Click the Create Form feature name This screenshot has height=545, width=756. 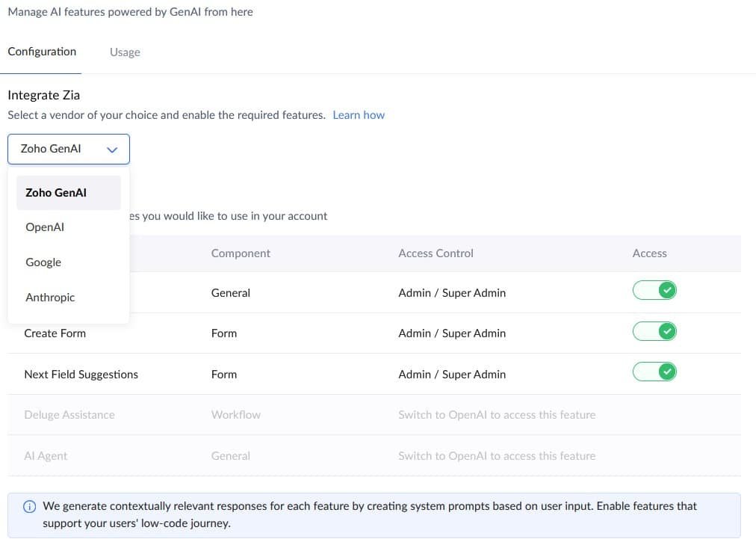tap(55, 333)
